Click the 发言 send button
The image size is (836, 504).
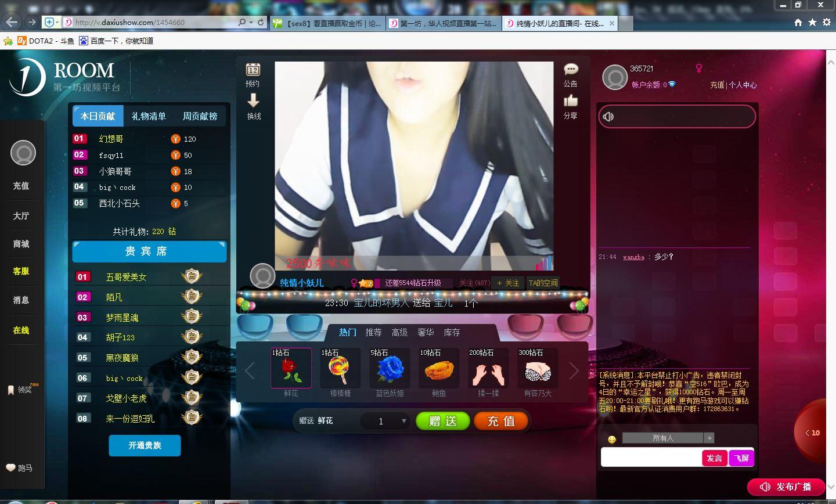[x=715, y=458]
